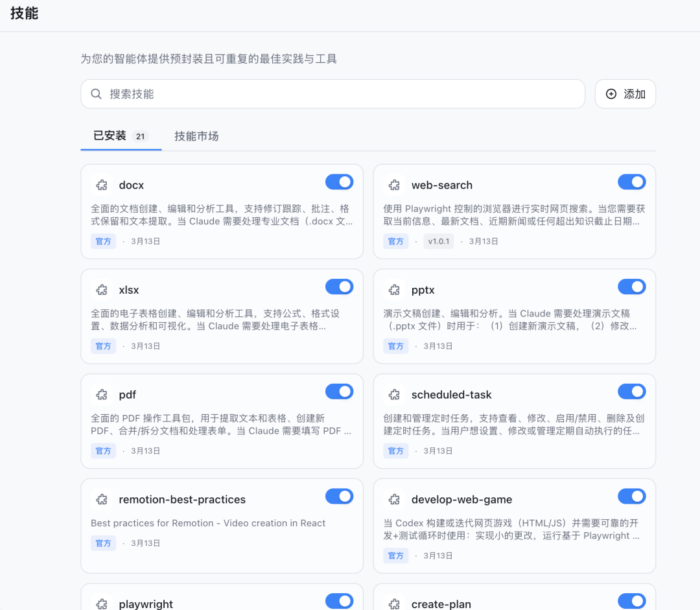Disable the create-plan skill toggle
The image size is (700, 610).
click(632, 601)
